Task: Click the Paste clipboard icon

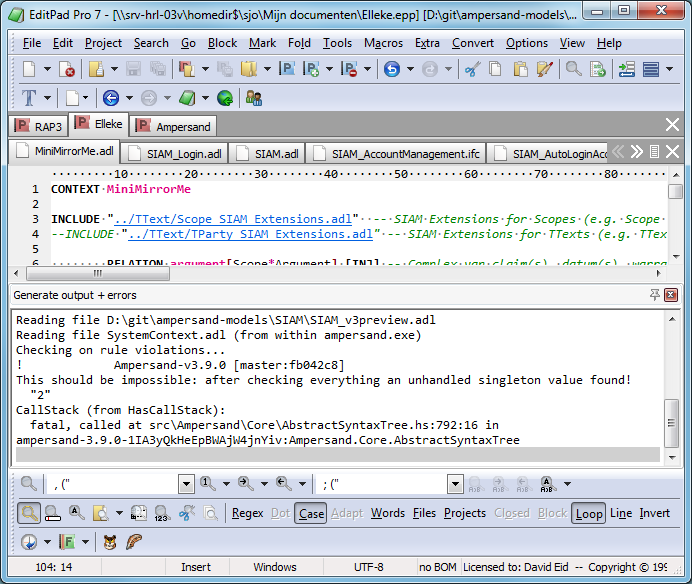Action: [x=520, y=69]
